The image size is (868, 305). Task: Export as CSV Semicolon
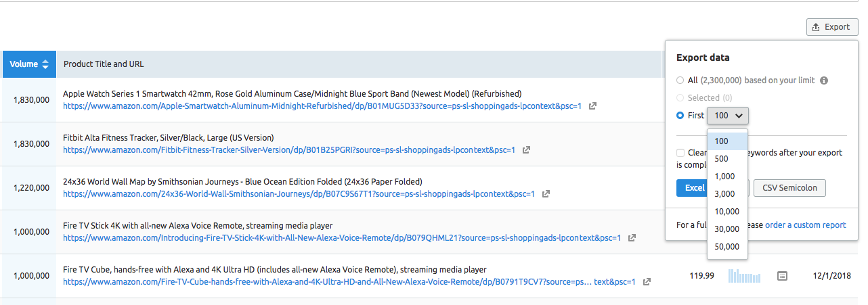click(789, 188)
